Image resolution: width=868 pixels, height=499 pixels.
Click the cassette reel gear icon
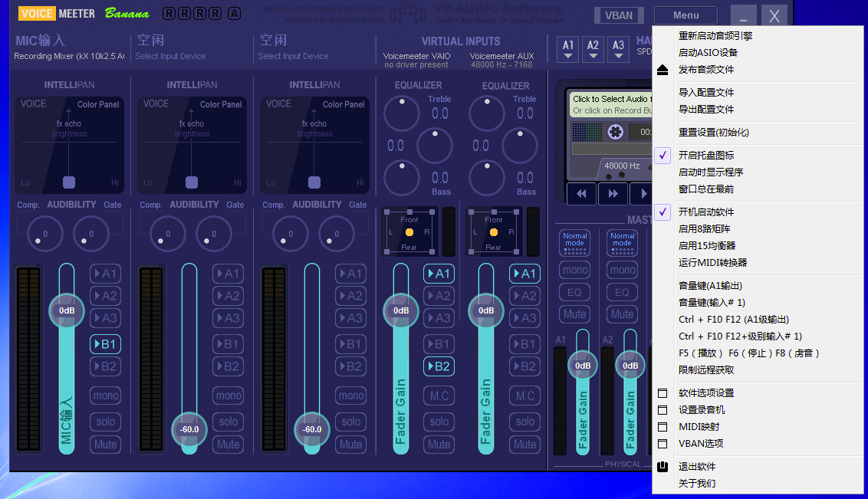click(615, 132)
